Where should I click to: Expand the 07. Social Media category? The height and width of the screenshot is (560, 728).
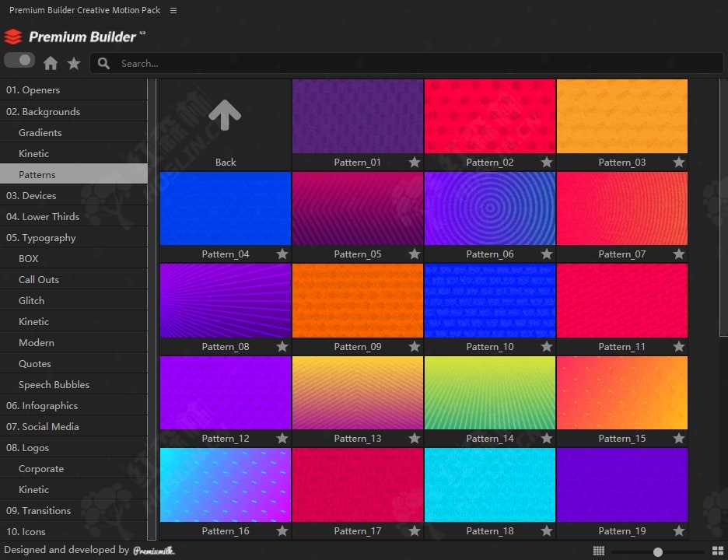(74, 426)
